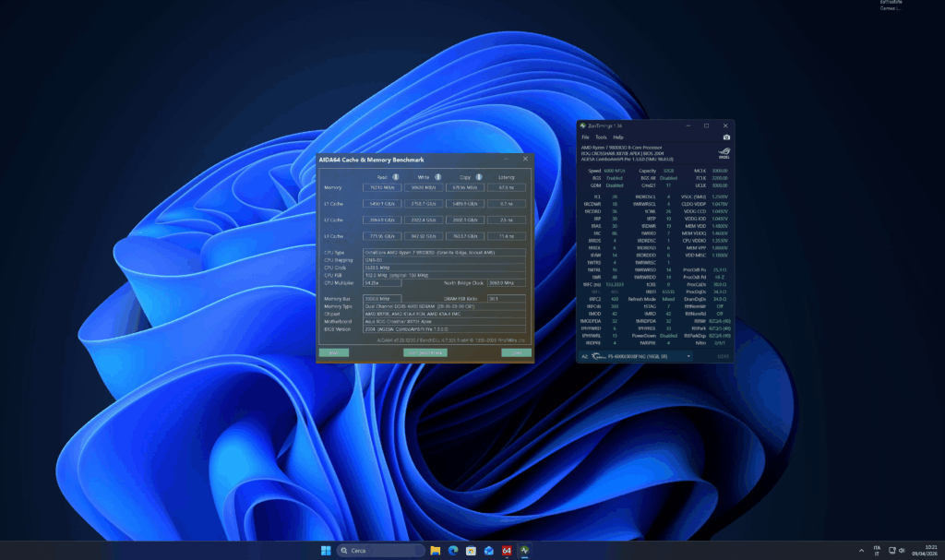This screenshot has width=945, height=560.
Task: Click the Memory Read result field
Action: [382, 187]
